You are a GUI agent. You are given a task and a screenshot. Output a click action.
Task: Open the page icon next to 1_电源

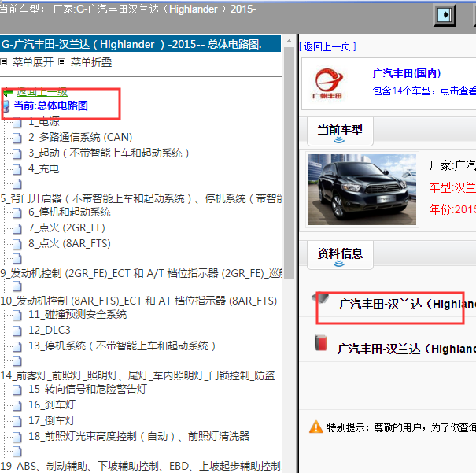click(17, 122)
